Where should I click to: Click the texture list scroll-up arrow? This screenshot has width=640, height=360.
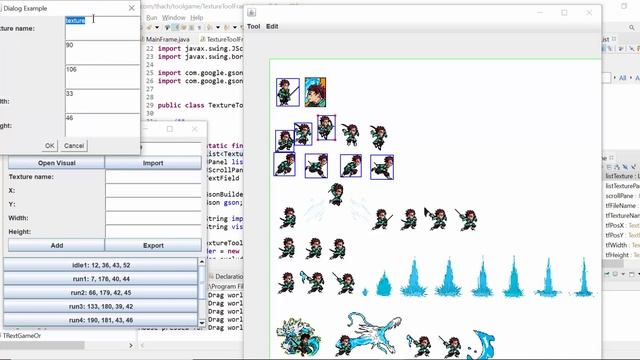pos(202,262)
